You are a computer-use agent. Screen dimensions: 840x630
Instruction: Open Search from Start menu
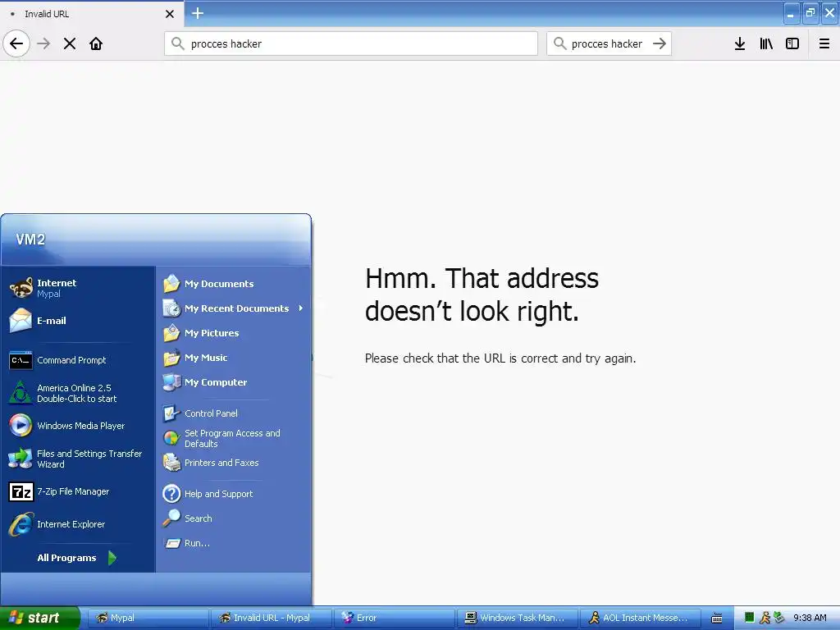pyautogui.click(x=234, y=518)
